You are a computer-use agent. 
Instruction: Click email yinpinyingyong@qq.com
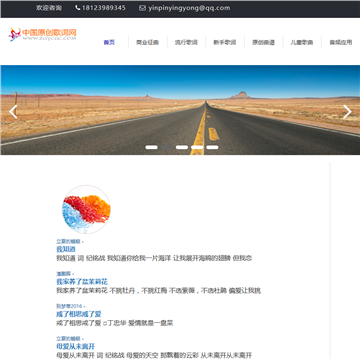(189, 8)
